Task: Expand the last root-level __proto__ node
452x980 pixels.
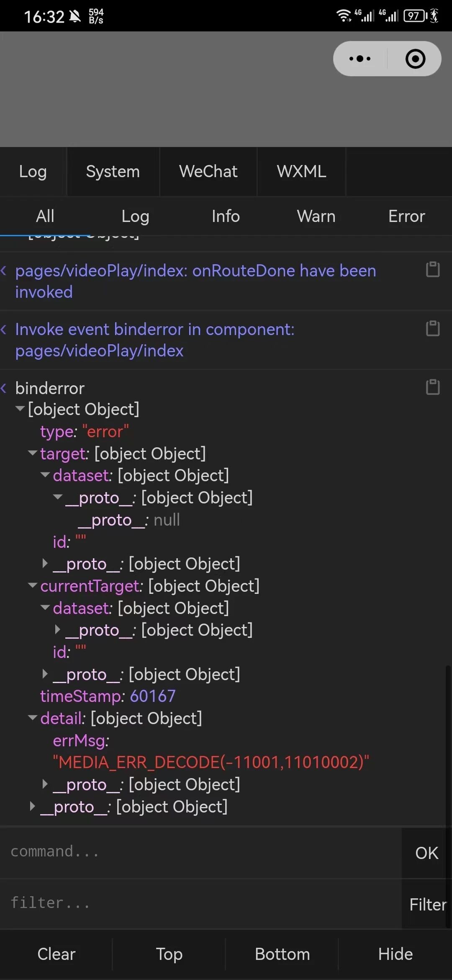Action: pyautogui.click(x=32, y=806)
